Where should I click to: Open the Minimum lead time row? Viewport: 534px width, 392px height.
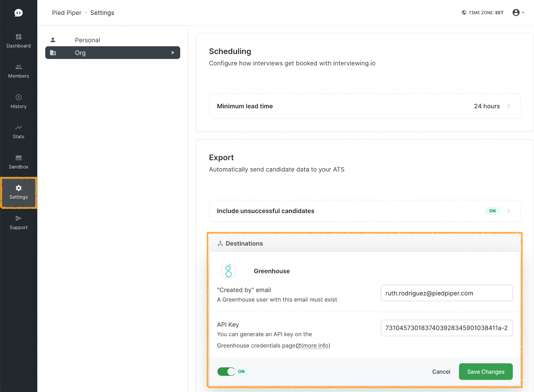click(x=365, y=106)
